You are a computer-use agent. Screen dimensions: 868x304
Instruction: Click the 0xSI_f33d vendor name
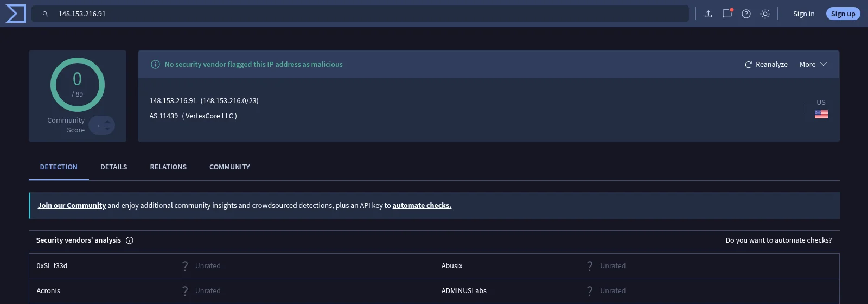pyautogui.click(x=52, y=265)
